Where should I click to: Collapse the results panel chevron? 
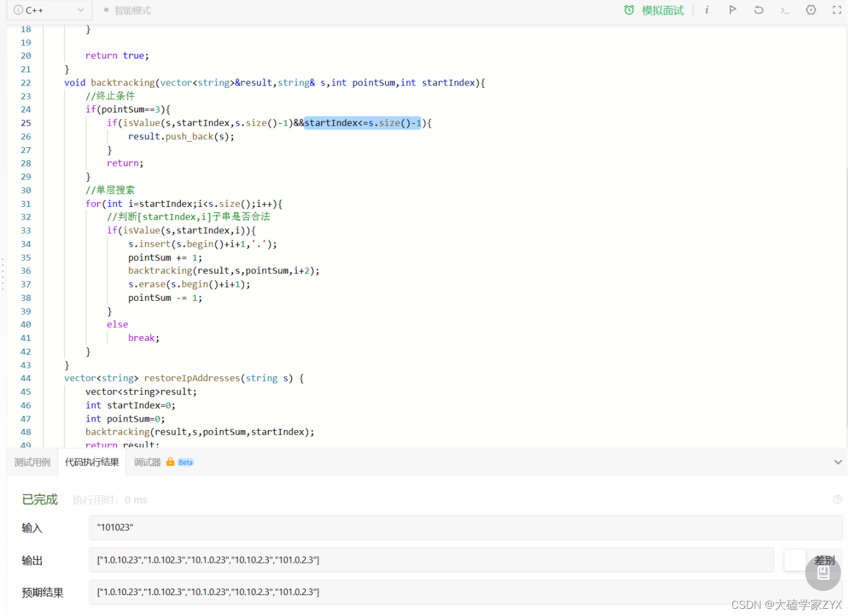[x=838, y=462]
